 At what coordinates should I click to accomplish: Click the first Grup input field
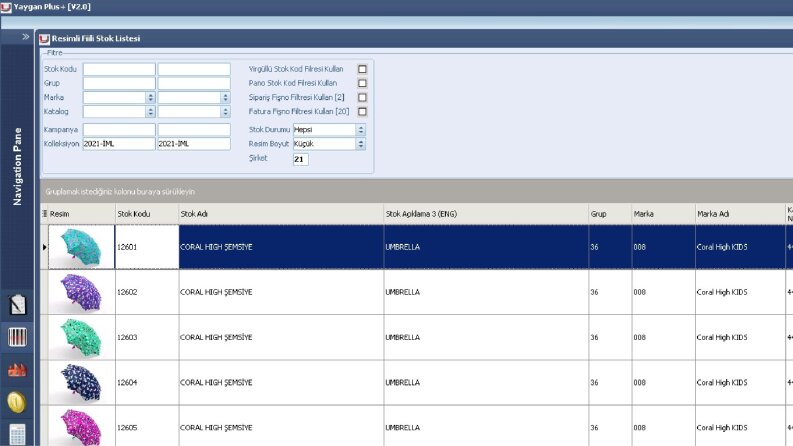click(x=119, y=83)
